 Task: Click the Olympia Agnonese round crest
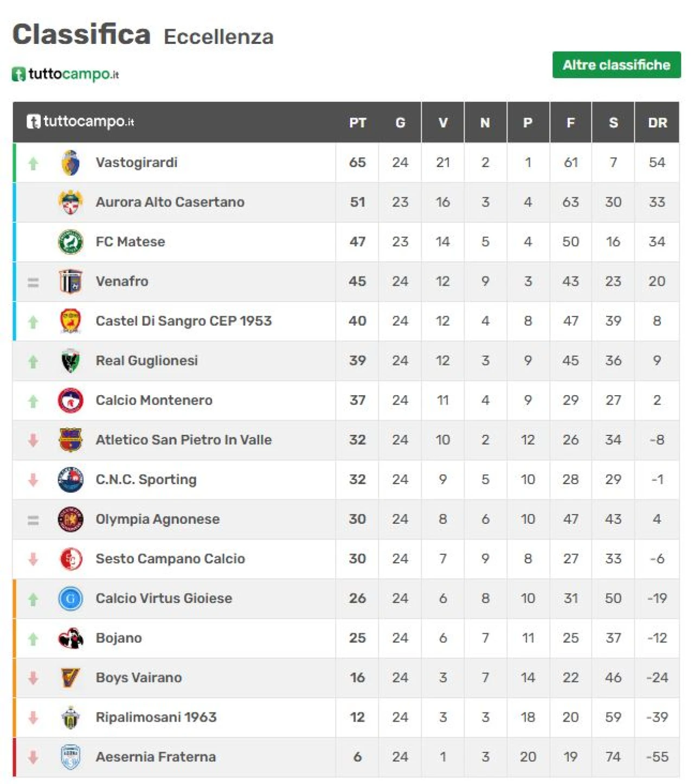(70, 519)
